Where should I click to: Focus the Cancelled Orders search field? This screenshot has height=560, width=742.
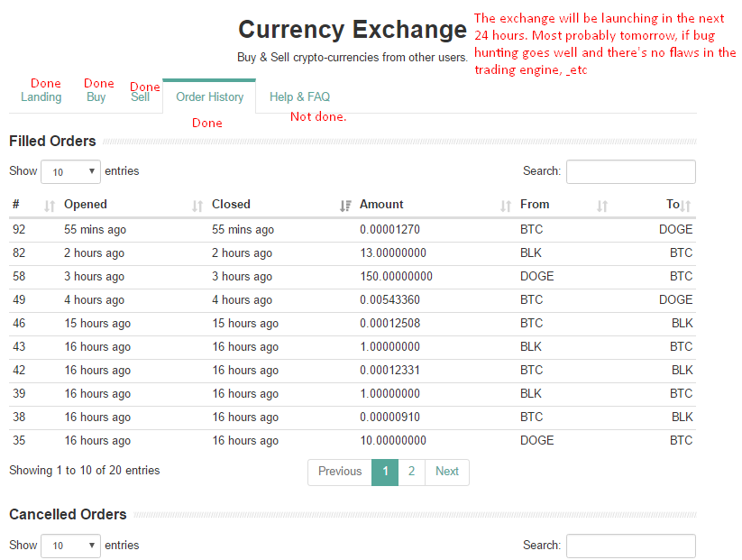631,546
